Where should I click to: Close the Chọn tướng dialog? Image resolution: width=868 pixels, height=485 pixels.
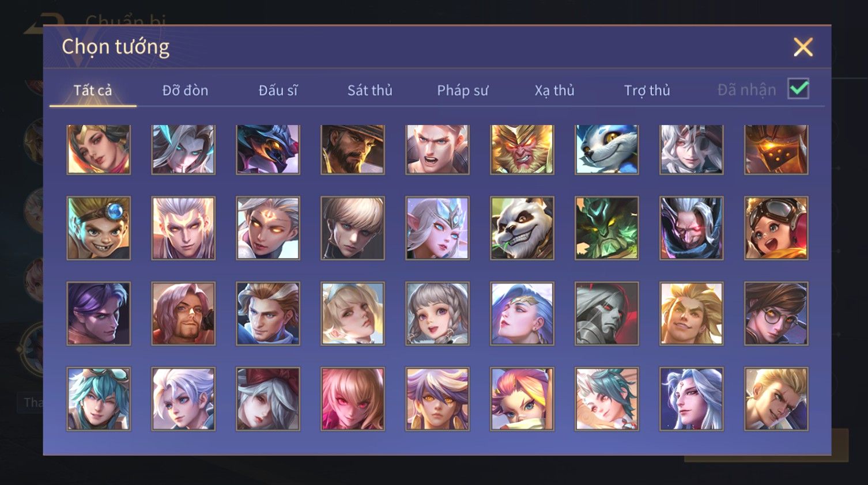(x=803, y=47)
